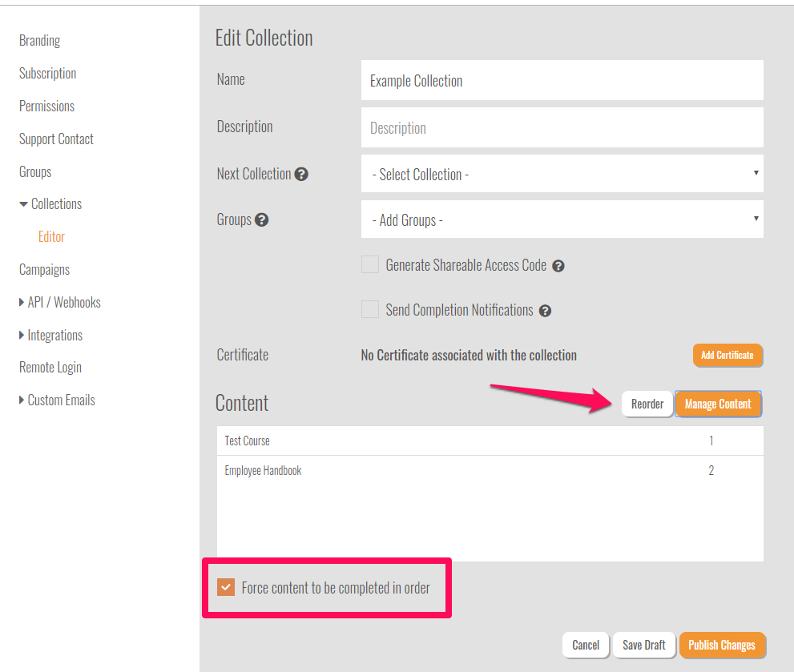Click Publish Changes button
Viewport: 794px width, 672px height.
click(721, 646)
